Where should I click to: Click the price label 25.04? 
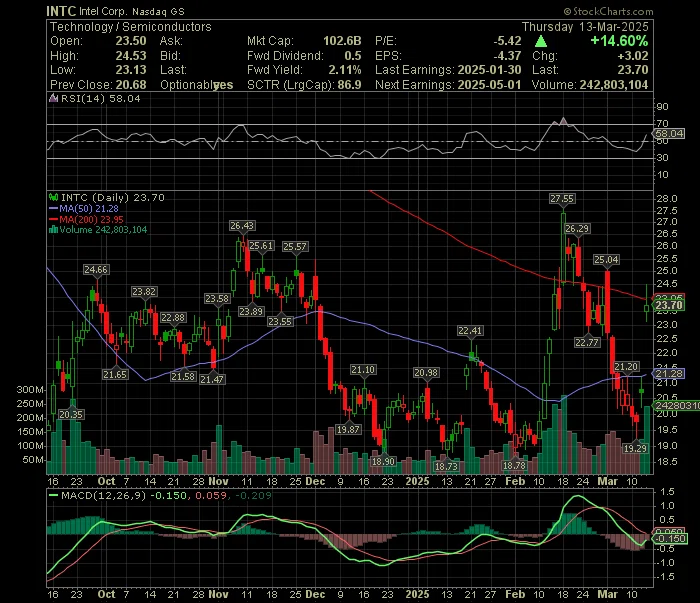click(x=606, y=260)
